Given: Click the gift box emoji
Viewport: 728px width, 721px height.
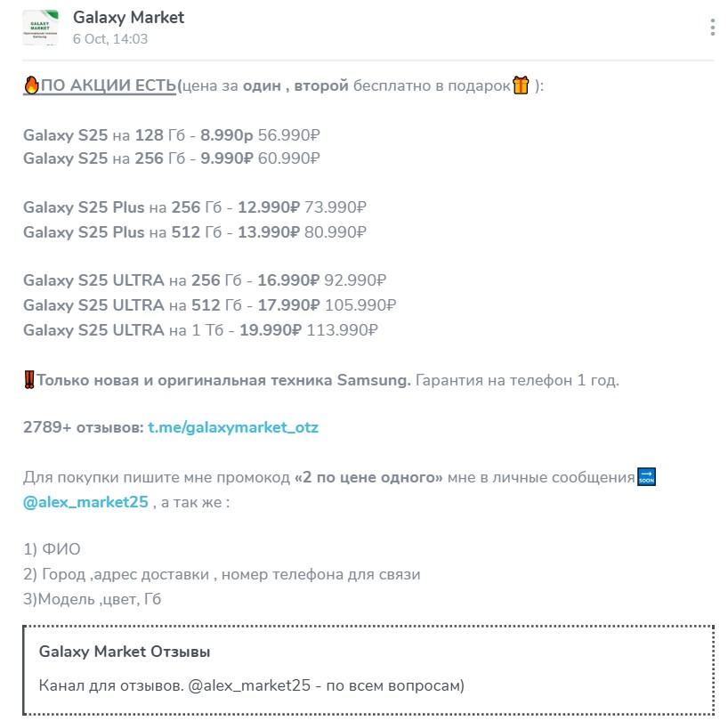Looking at the screenshot, I should pos(521,86).
